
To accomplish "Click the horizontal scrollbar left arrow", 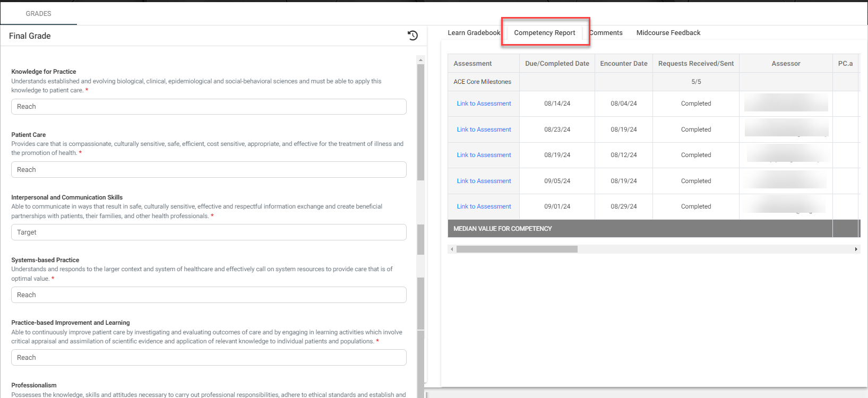I will tap(452, 249).
